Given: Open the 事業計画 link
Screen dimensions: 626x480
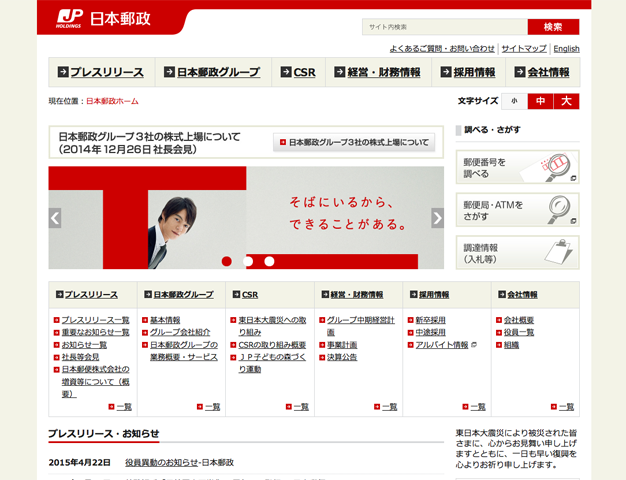Looking at the screenshot, I should [342, 345].
